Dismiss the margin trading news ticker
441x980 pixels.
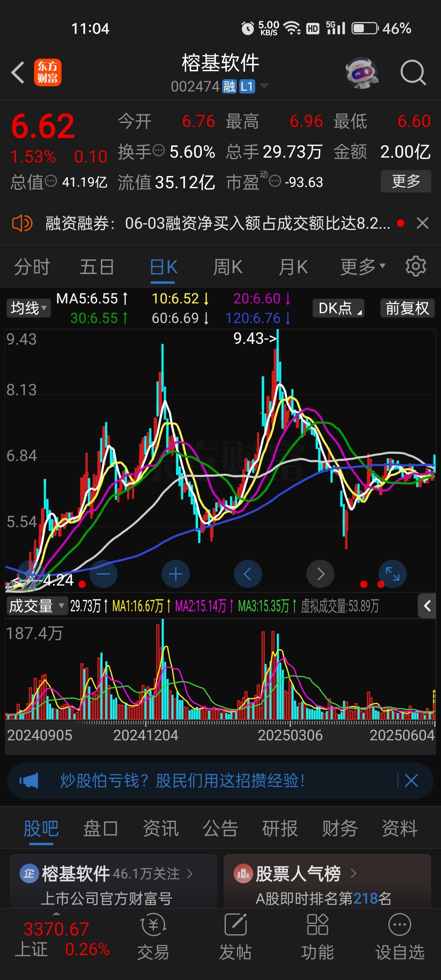click(422, 223)
